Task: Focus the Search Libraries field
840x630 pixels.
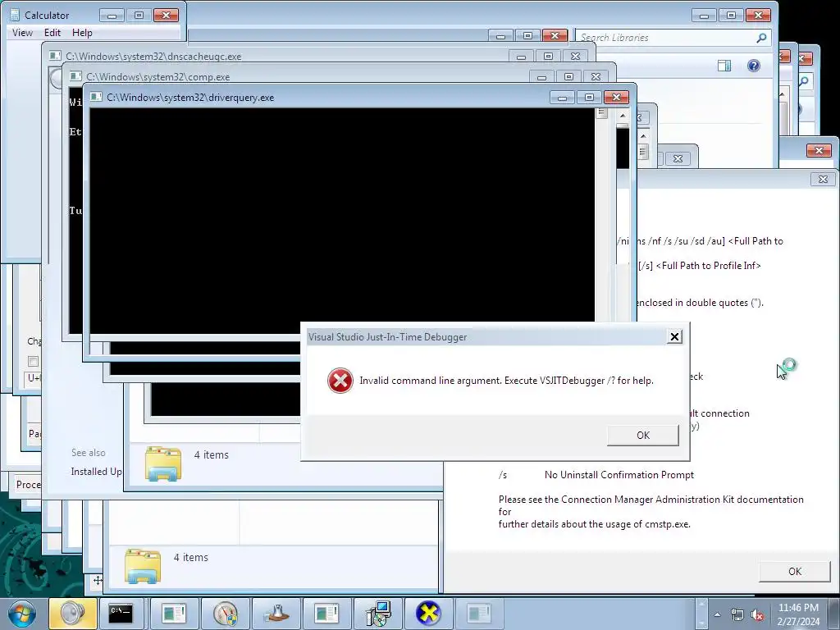Action: [673, 38]
